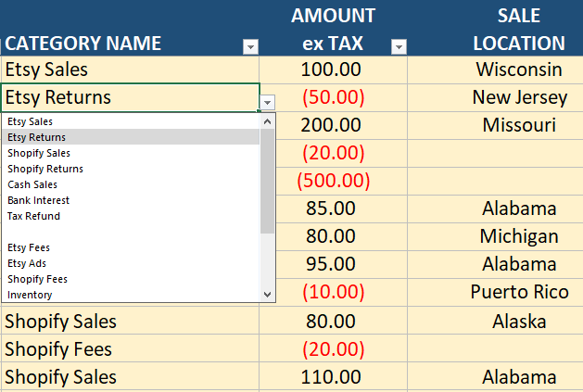Select Bank Interest from the dropdown list
The height and width of the screenshot is (392, 583).
(131, 200)
